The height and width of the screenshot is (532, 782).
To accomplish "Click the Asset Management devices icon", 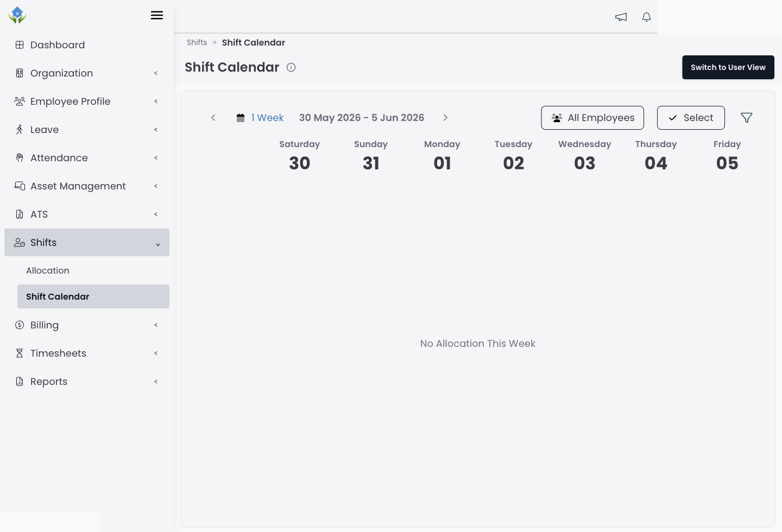I will click(20, 186).
